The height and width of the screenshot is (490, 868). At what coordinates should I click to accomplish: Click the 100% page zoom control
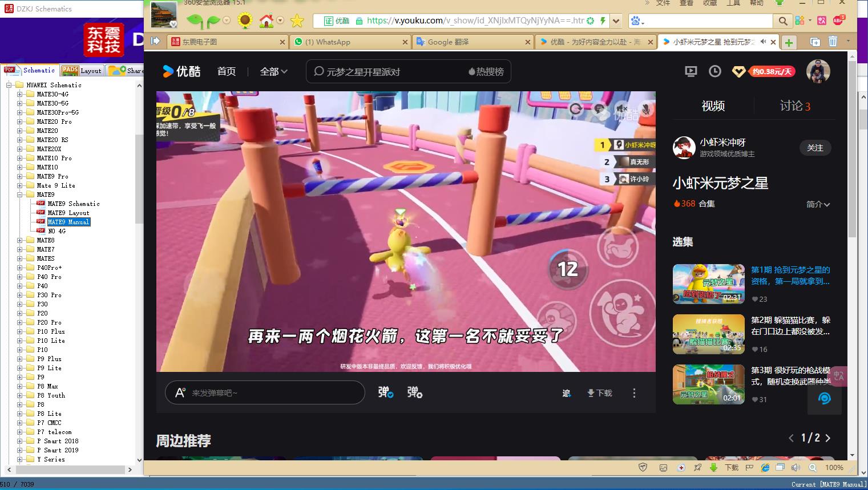(834, 467)
